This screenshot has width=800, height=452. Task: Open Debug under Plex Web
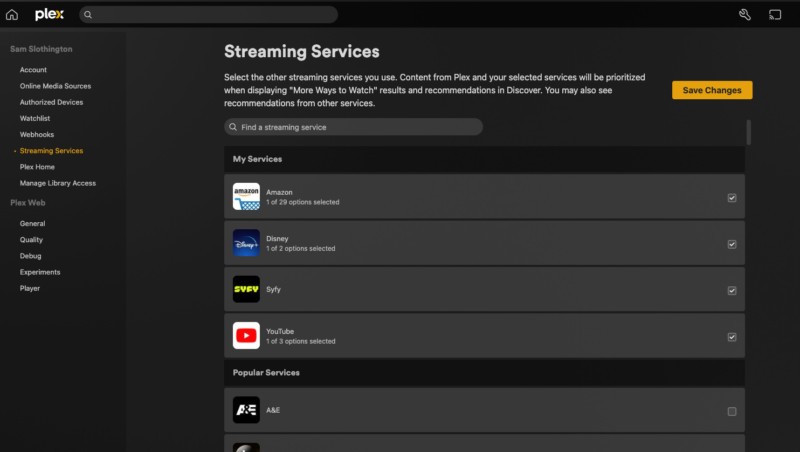30,256
